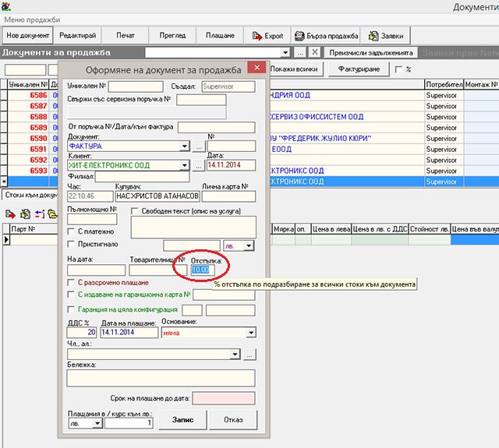Viewport: 499px width, 448px height.
Task: Click the app icon in title bar
Action: tap(6, 6)
